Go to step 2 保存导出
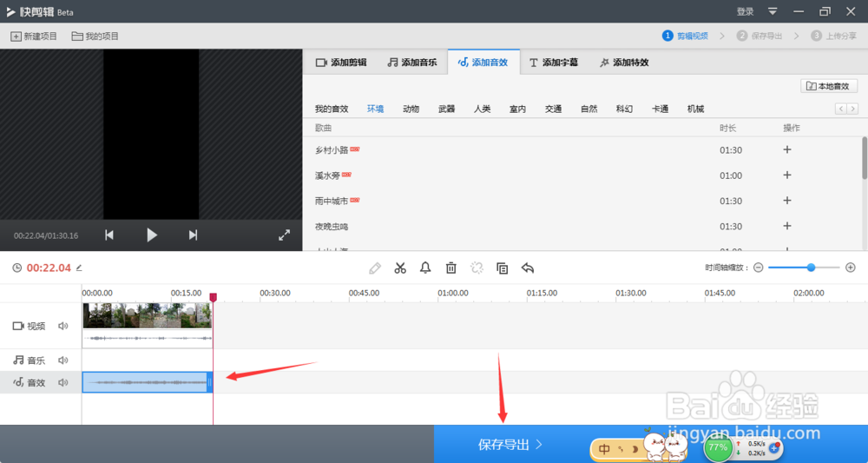The image size is (868, 463). [759, 36]
